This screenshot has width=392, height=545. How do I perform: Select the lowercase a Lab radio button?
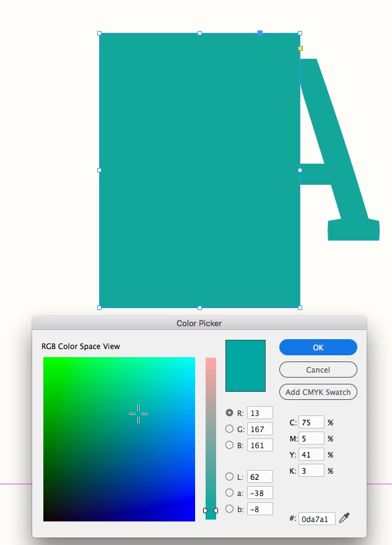click(x=229, y=492)
